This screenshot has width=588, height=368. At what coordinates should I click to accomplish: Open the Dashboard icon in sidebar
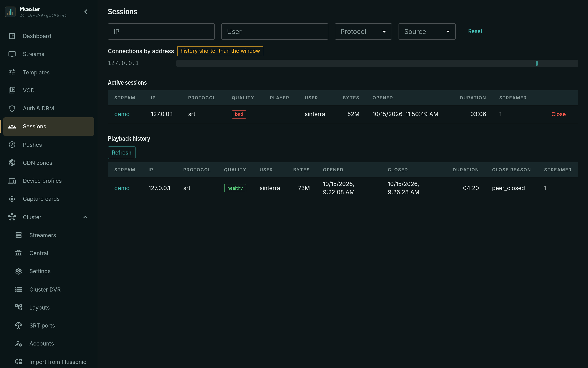coord(12,36)
